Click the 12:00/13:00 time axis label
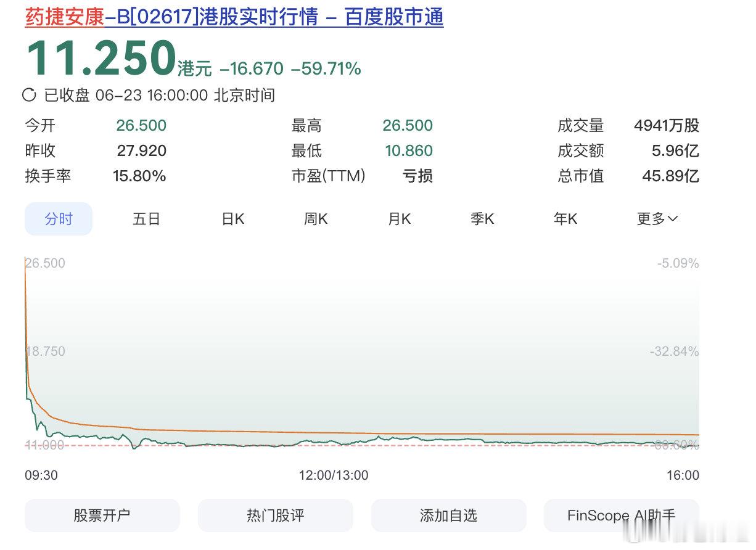Image resolution: width=756 pixels, height=550 pixels. click(334, 475)
